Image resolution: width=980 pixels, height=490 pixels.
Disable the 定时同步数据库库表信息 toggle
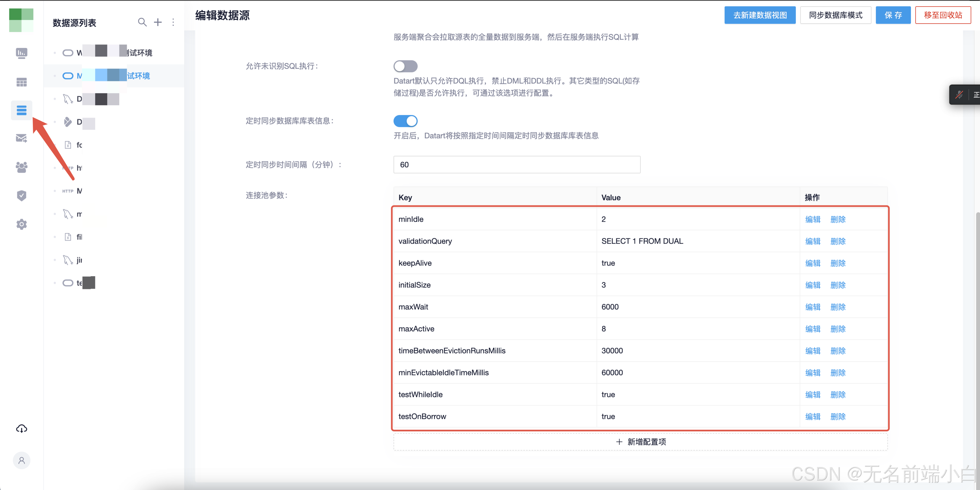[x=406, y=121]
